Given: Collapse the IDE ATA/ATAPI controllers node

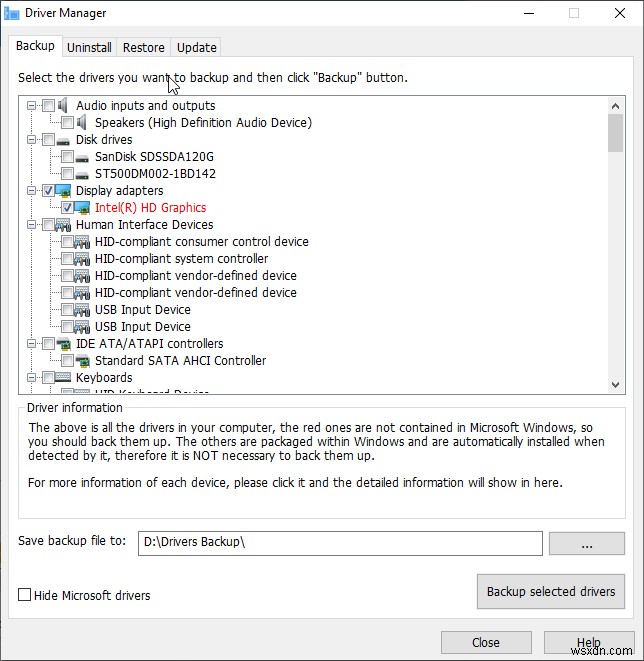Looking at the screenshot, I should (32, 344).
